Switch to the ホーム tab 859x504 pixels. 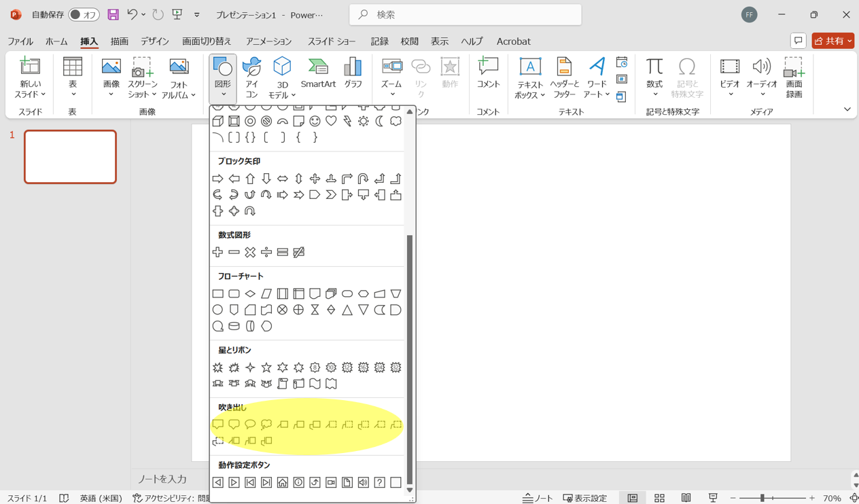[x=56, y=41]
